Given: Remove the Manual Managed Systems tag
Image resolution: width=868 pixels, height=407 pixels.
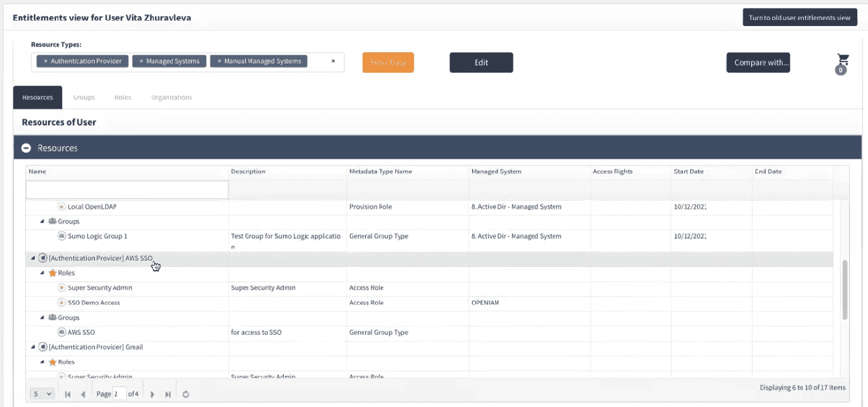Looking at the screenshot, I should pyautogui.click(x=219, y=61).
